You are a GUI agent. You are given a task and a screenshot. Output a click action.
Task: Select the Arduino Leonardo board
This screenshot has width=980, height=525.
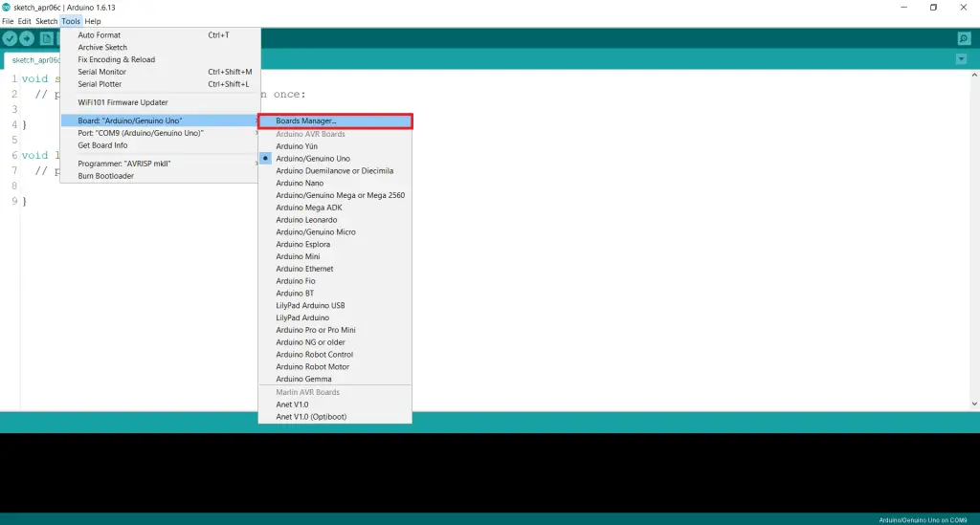pos(336,220)
